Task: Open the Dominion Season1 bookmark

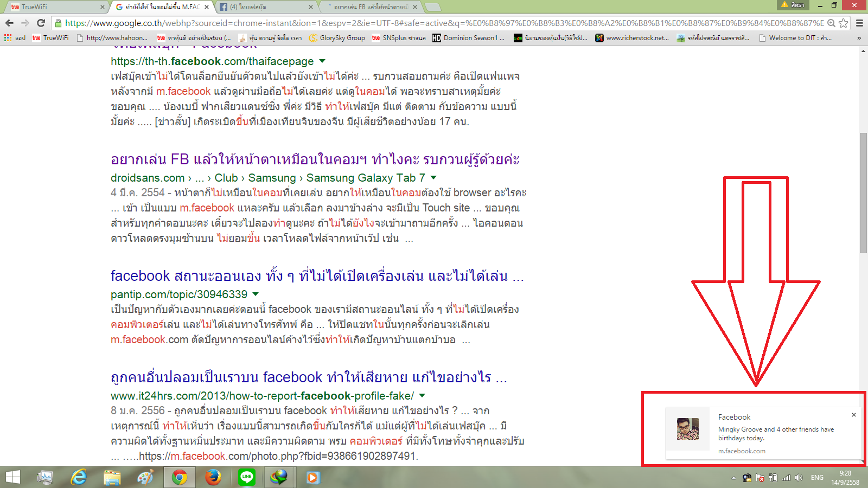Action: pyautogui.click(x=469, y=38)
